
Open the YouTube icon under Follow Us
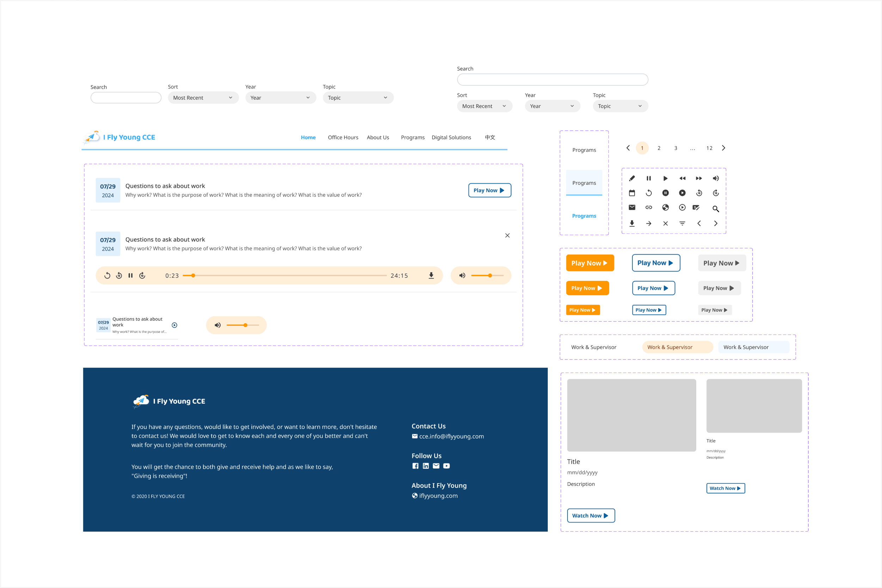[446, 466]
